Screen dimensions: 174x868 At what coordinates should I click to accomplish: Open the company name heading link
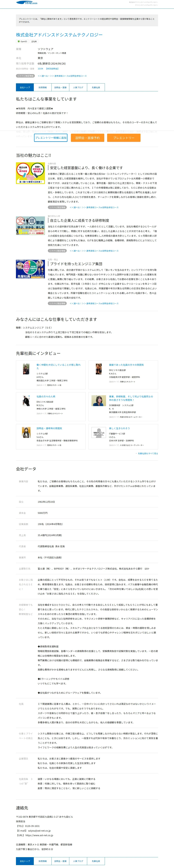[x=59, y=35]
